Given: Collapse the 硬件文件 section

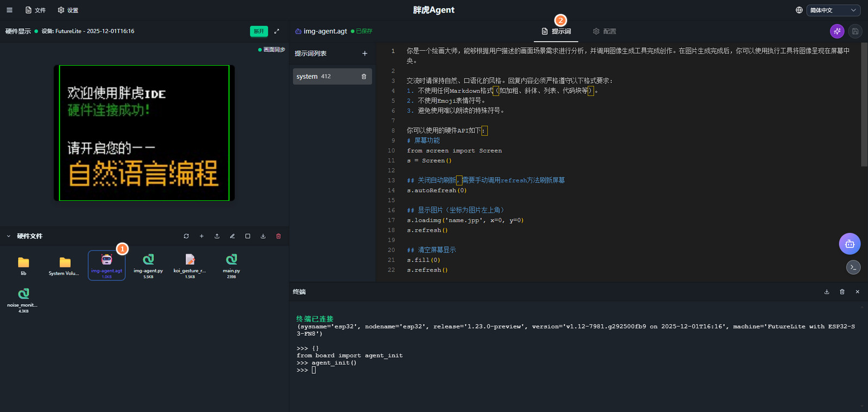Looking at the screenshot, I should point(9,236).
